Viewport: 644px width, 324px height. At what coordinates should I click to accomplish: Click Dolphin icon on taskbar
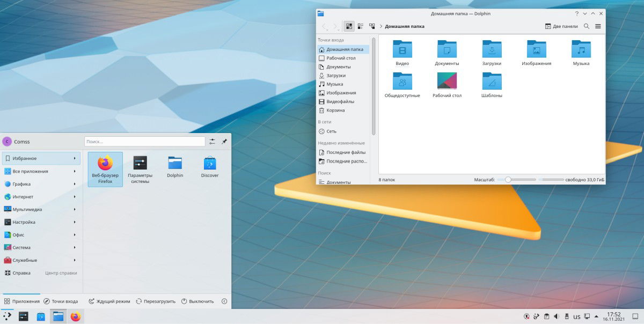tap(58, 316)
